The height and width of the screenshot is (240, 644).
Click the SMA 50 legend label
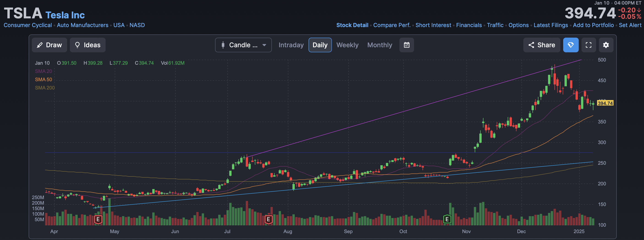tap(44, 79)
